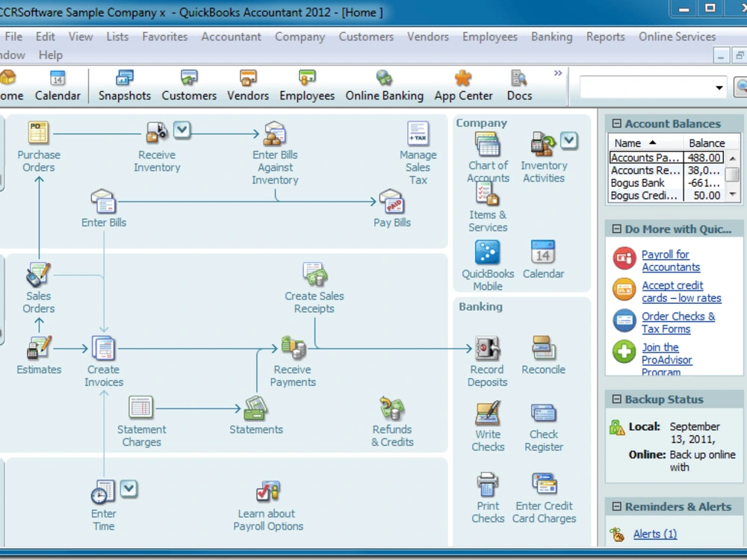
Task: Click the search input field
Action: coord(646,87)
